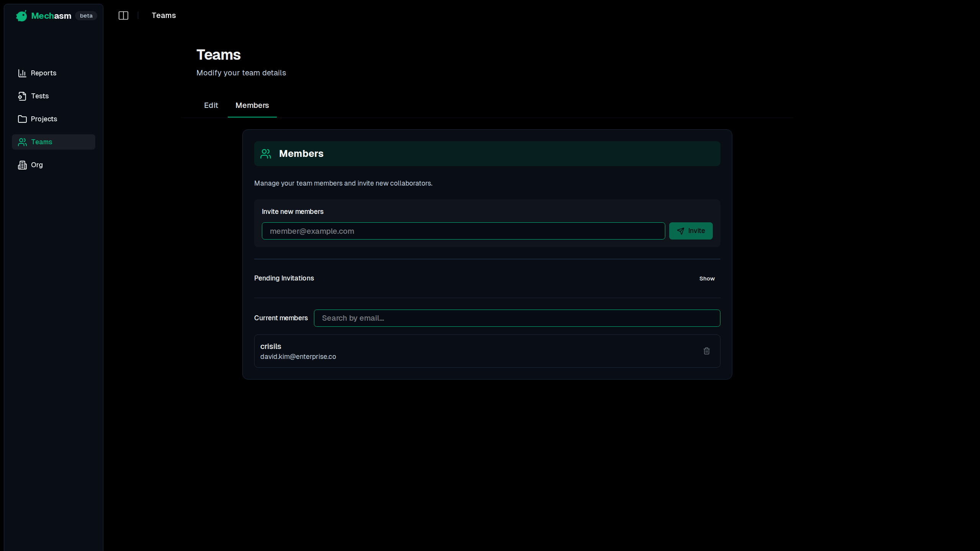The height and width of the screenshot is (551, 980).
Task: Click the Projects folder icon
Action: point(22,119)
